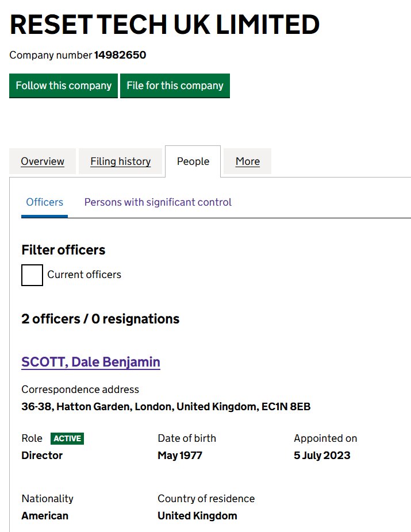Open the SCOTT, Dale Benjamin officer link
The height and width of the screenshot is (532, 411).
91,362
